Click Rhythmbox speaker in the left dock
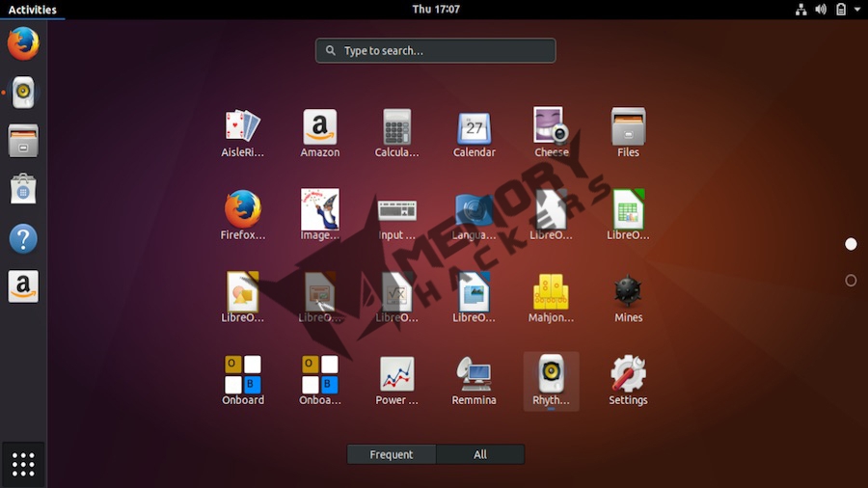868x488 pixels. coord(23,92)
